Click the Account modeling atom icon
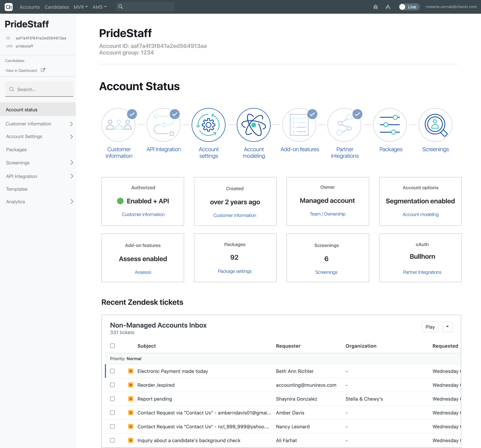The width and height of the screenshot is (481, 448). pyautogui.click(x=254, y=125)
